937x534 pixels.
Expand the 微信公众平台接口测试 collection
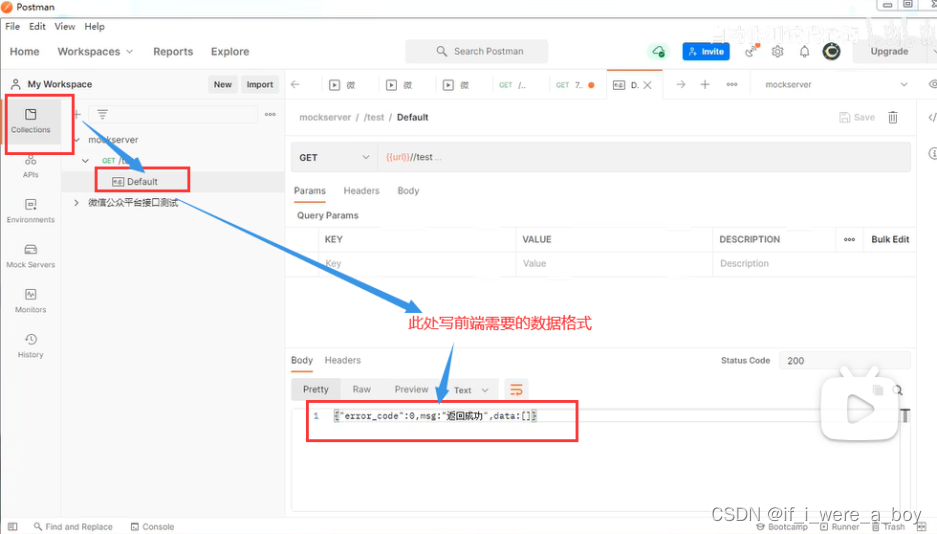[76, 202]
